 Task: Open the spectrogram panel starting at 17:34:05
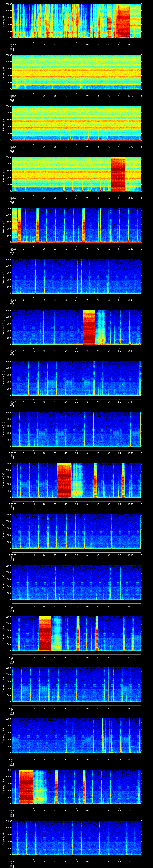pyautogui.click(x=76, y=378)
